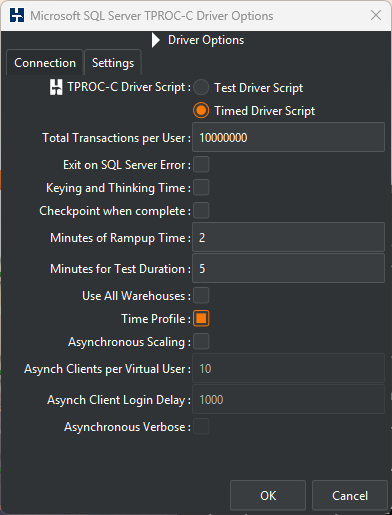Click the Driver Options arrow icon
392x515 pixels.
156,40
